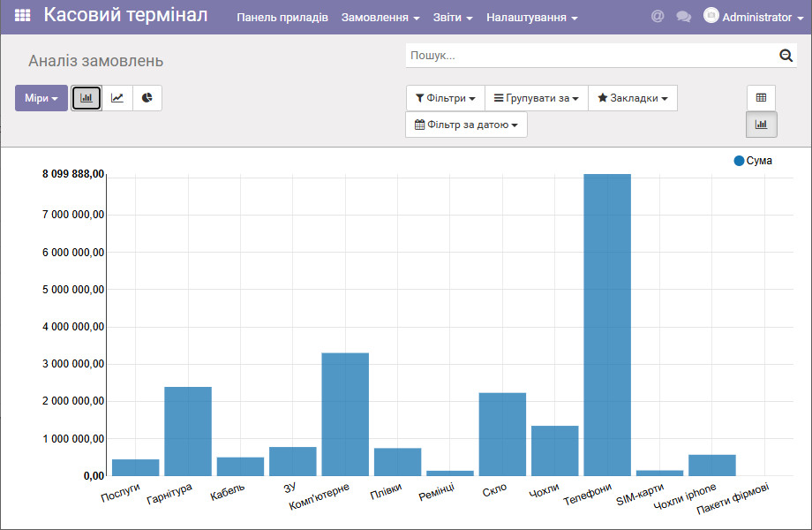Open the Administrator user menu
812x530 pixels.
point(748,17)
